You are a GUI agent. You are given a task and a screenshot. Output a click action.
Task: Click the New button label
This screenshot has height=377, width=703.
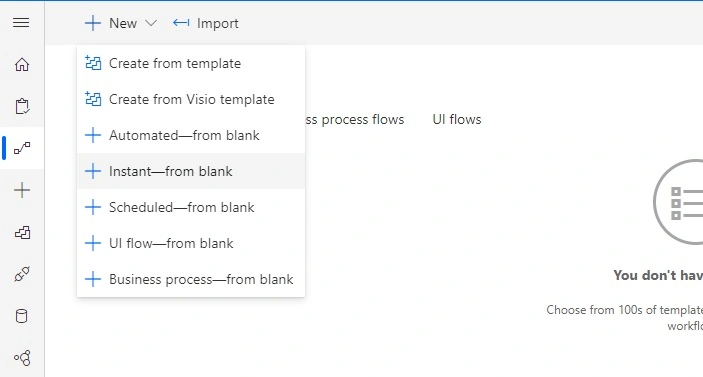[x=123, y=23]
